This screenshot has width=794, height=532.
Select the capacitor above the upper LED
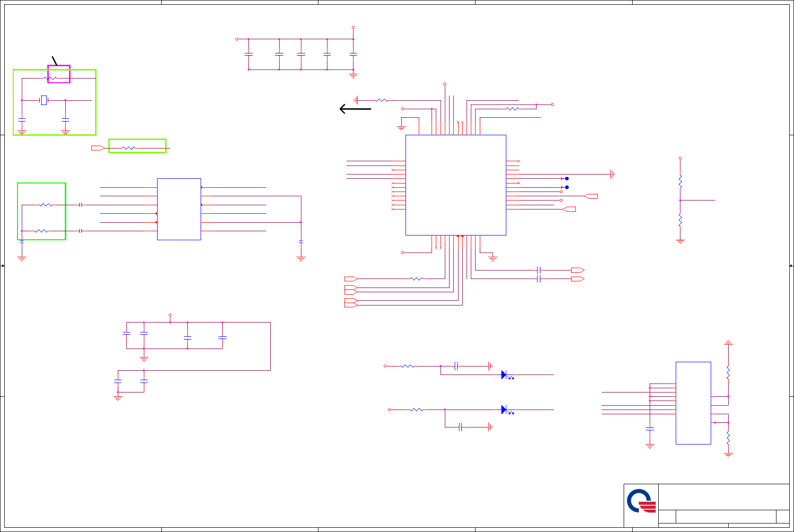pos(456,366)
